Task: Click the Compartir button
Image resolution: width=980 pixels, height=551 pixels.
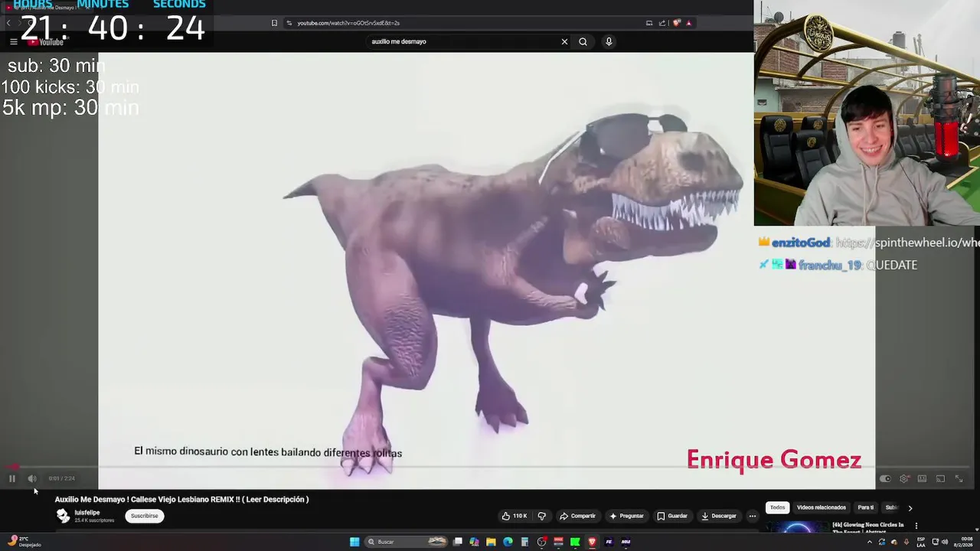Action: pyautogui.click(x=578, y=516)
